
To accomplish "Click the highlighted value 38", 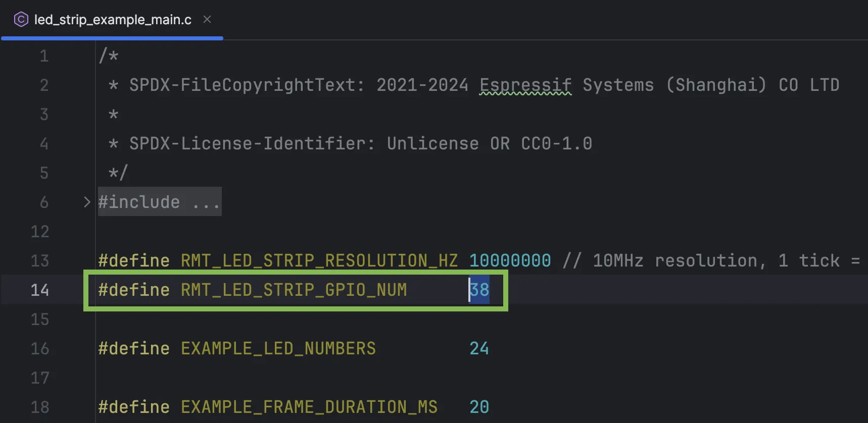I will click(479, 290).
